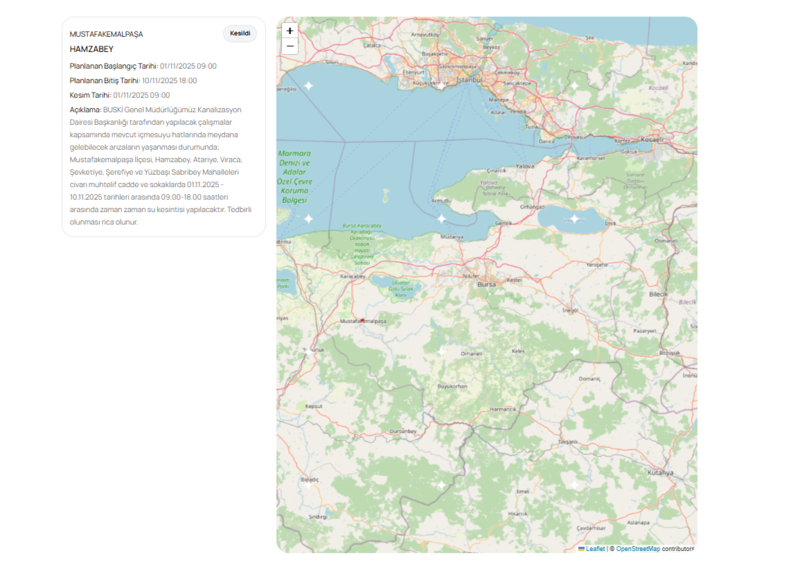This screenshot has width=800, height=569.
Task: Select the sparkle marker above Domaniç
Action: [574, 351]
